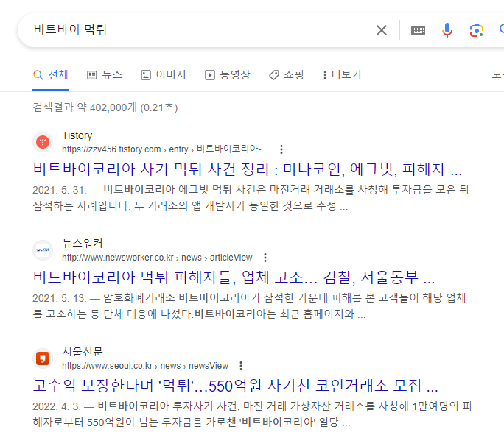The image size is (504, 435).
Task: Click the Tistory favicon icon
Action: pyautogui.click(x=43, y=142)
